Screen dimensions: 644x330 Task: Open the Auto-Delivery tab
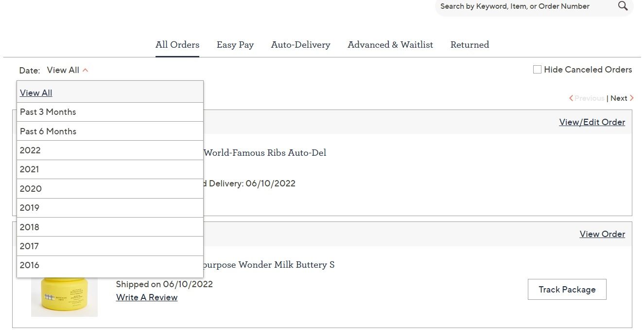[x=300, y=44]
